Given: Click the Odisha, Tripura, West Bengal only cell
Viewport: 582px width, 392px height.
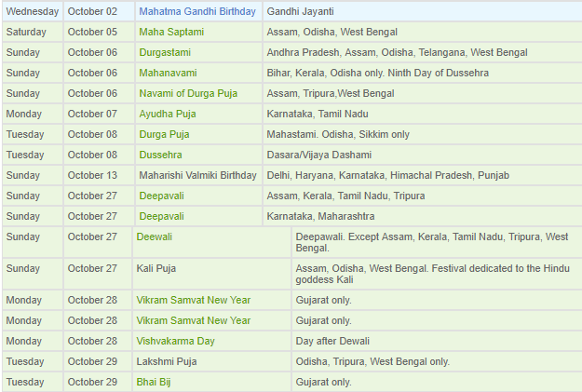Looking at the screenshot, I should pyautogui.click(x=437, y=361).
